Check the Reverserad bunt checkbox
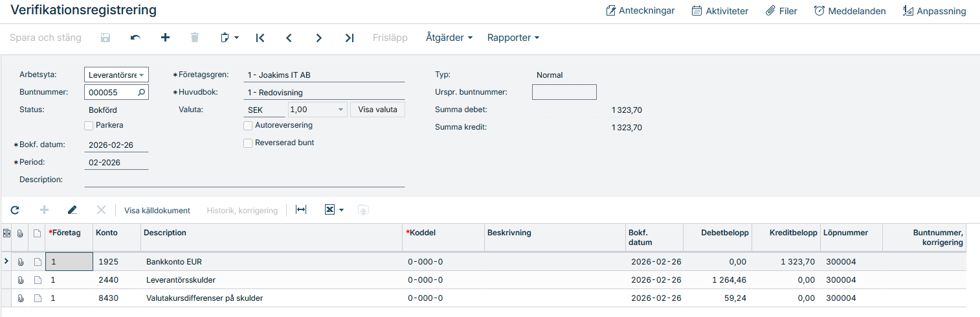Screen dimensions: 980x317 [x=248, y=143]
